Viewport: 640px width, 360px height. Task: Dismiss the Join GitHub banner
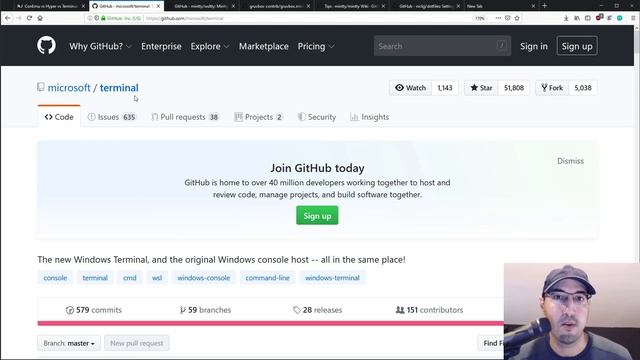[x=570, y=161]
